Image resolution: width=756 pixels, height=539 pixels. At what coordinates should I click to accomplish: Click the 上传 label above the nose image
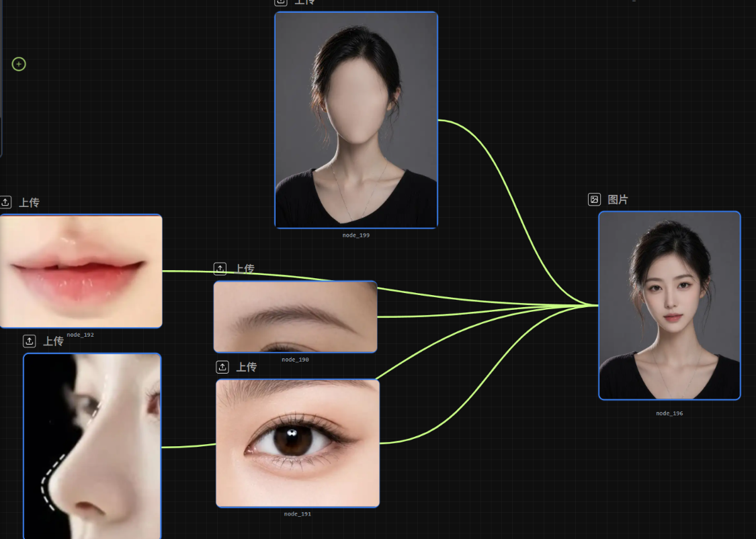[54, 341]
